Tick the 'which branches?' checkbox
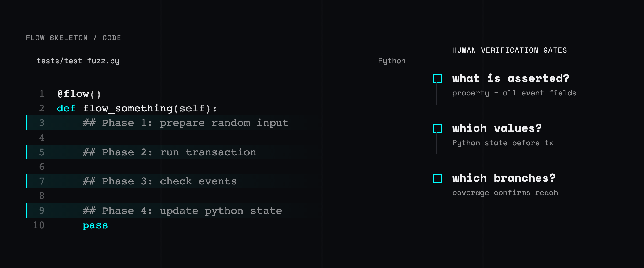Screen dimensions: 644x268 click(437, 178)
